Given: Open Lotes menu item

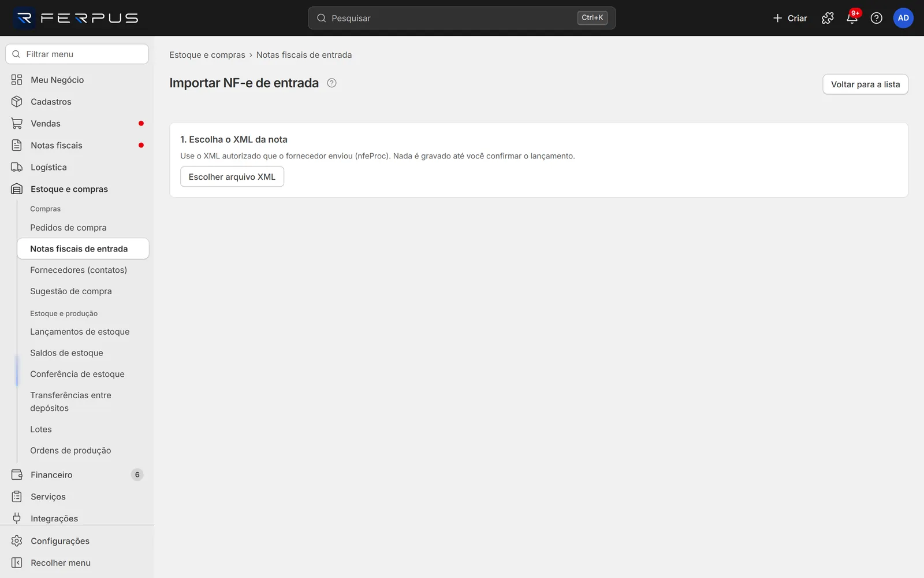Looking at the screenshot, I should [x=83, y=429].
